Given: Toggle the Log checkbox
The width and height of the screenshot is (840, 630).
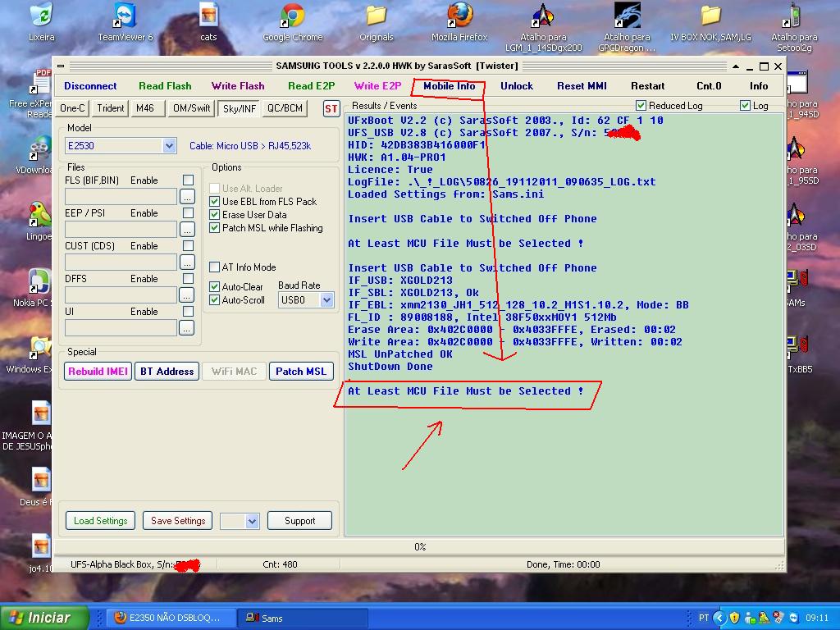Looking at the screenshot, I should coord(745,106).
